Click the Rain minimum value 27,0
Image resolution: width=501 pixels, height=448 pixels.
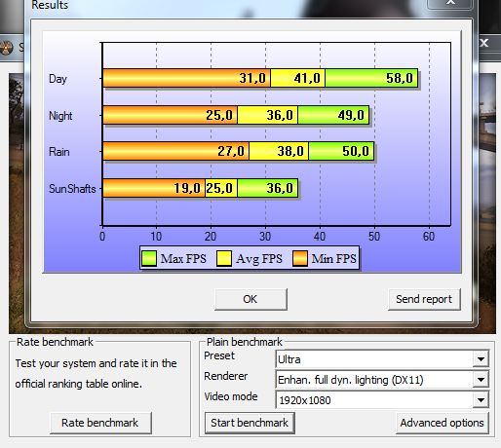[231, 151]
